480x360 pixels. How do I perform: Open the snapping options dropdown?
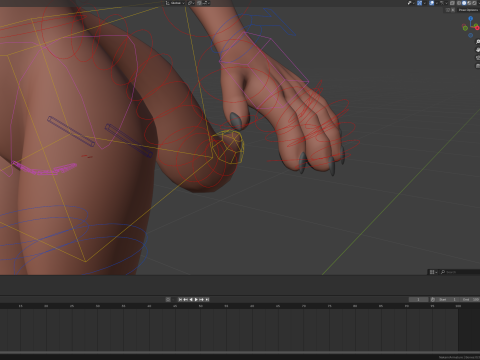206,3
